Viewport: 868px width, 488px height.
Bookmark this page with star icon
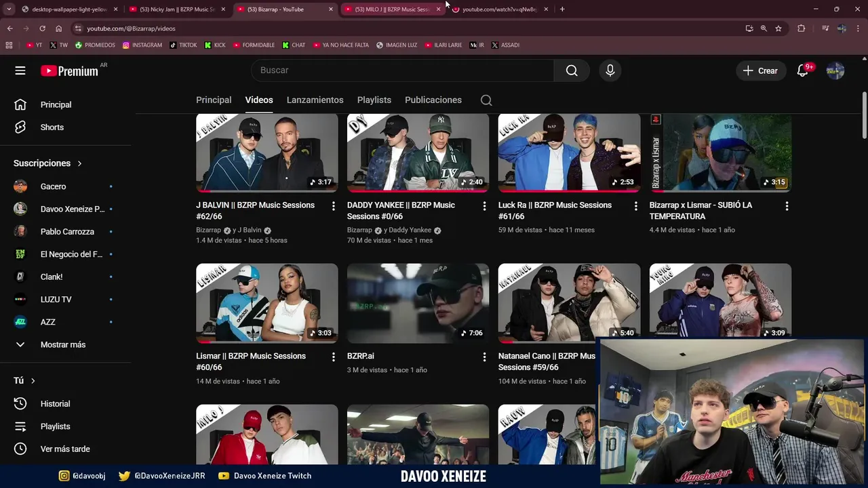pyautogui.click(x=778, y=28)
